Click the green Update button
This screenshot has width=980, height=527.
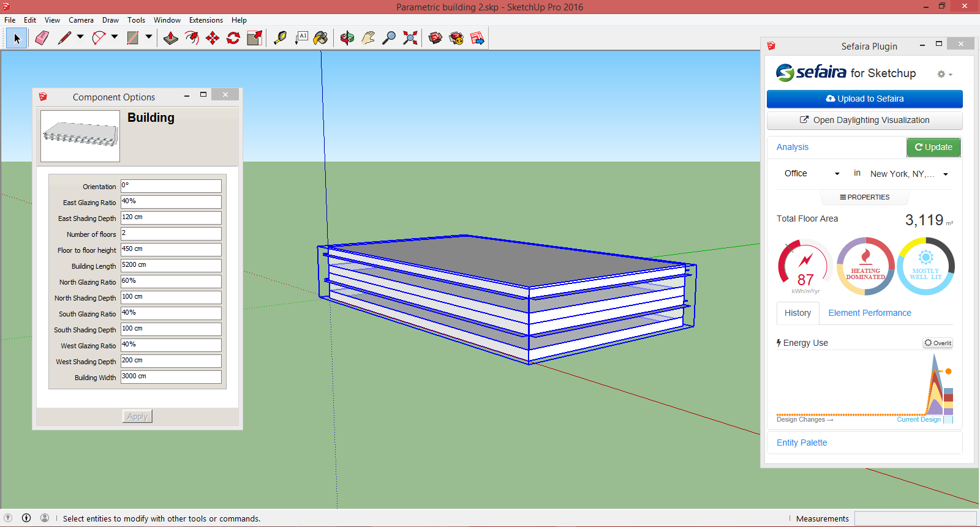933,147
